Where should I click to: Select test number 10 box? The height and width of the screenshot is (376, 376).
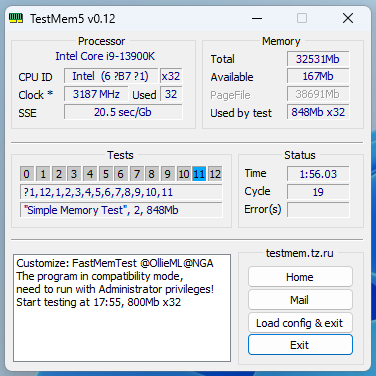pos(183,174)
